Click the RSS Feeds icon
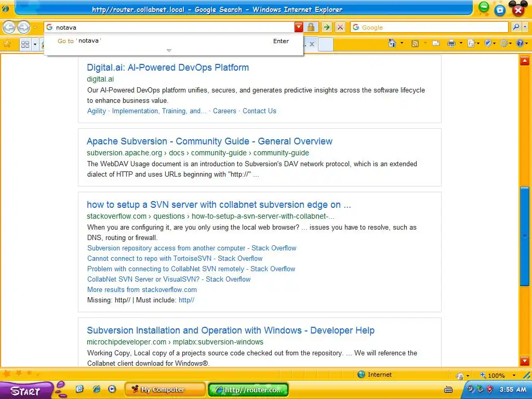 click(415, 44)
